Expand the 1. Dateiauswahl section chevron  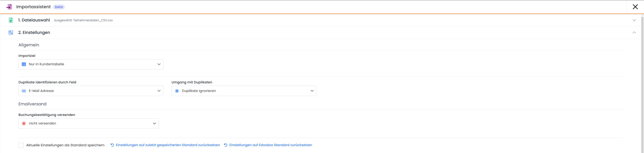(634, 20)
